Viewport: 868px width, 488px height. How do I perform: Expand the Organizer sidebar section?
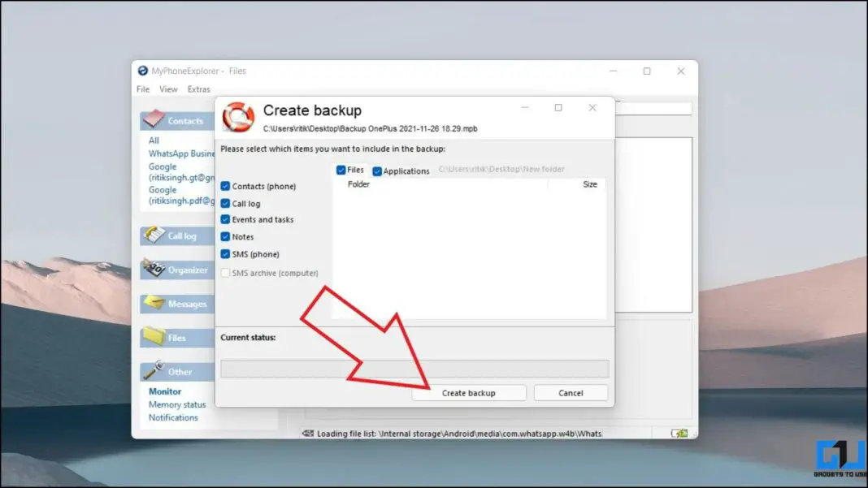(183, 270)
